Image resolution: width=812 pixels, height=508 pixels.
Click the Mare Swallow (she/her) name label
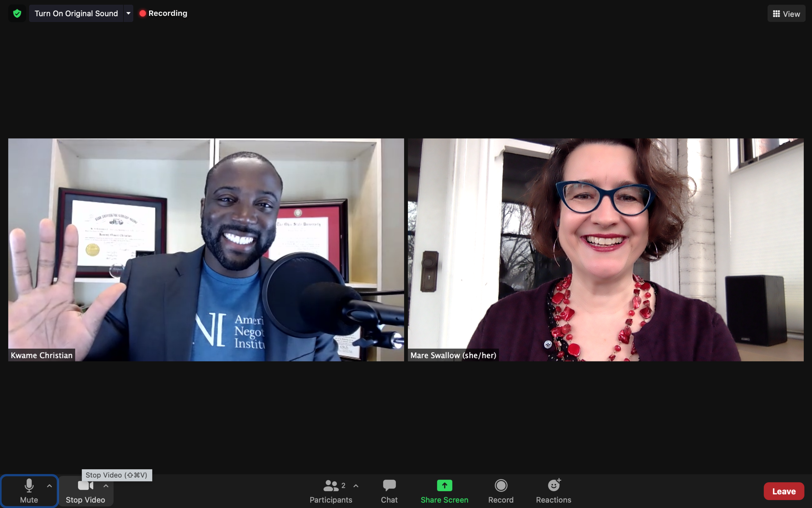pos(453,355)
